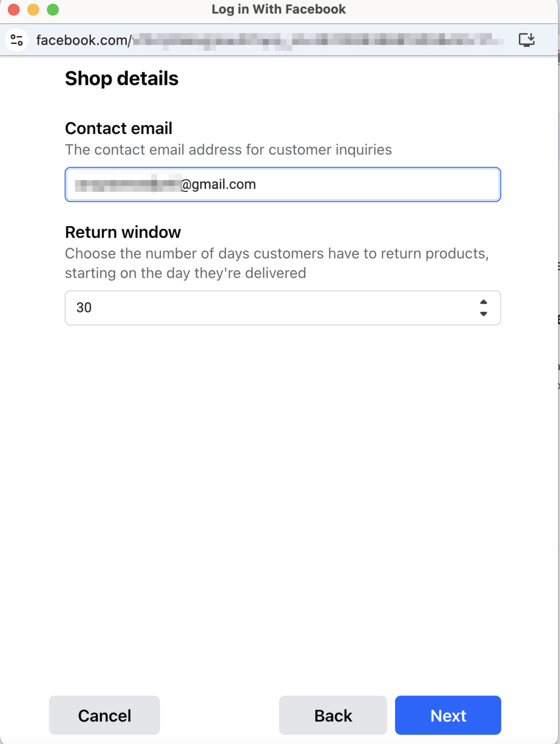Click the customer inquiries description text
The image size is (560, 744).
click(x=228, y=150)
